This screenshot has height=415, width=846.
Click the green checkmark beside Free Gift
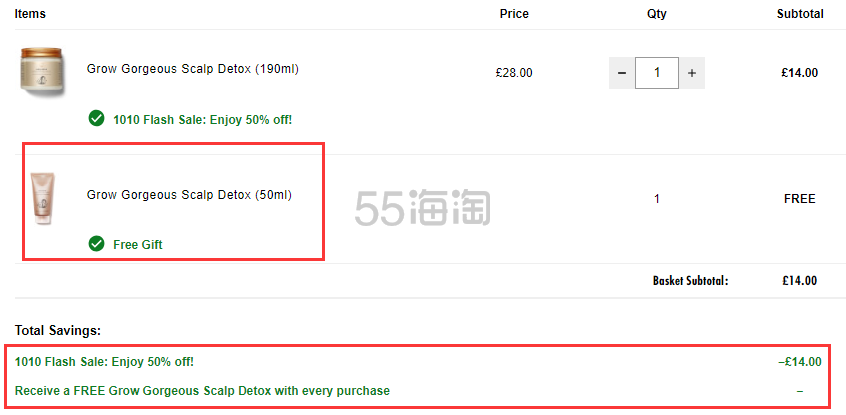pos(96,244)
